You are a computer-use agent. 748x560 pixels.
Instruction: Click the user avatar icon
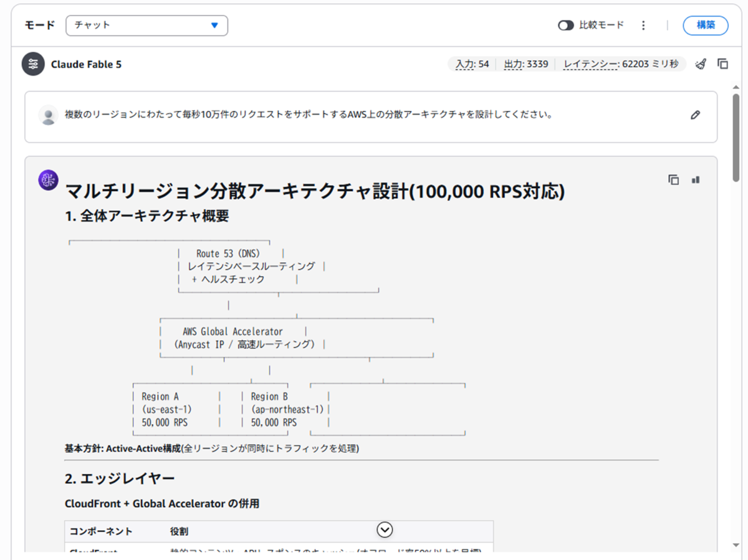coord(48,115)
